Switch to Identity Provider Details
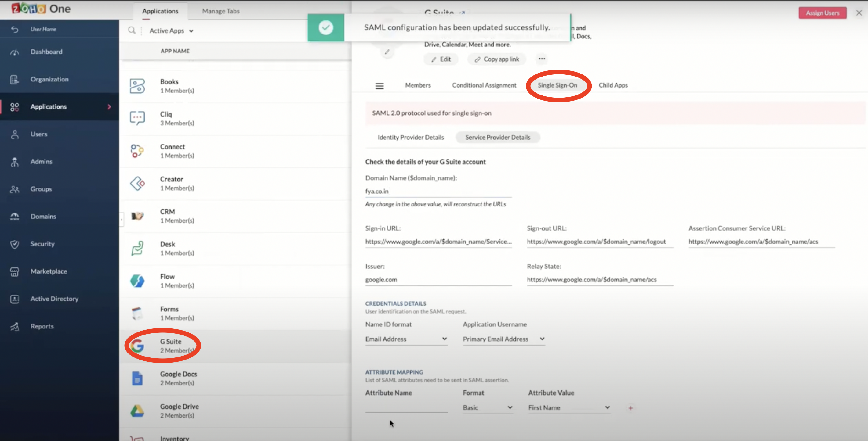Image resolution: width=868 pixels, height=441 pixels. coord(410,137)
